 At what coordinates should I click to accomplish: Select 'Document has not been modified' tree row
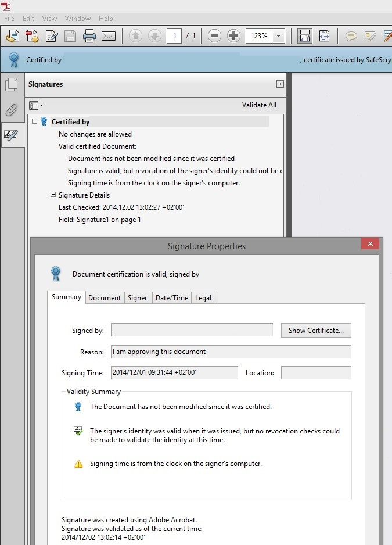pos(151,159)
